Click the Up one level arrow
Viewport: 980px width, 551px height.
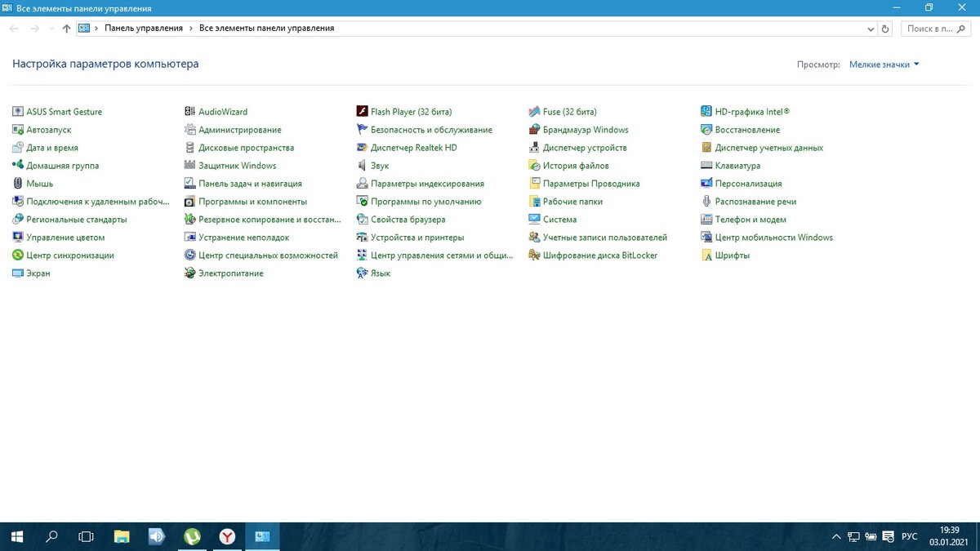click(67, 29)
